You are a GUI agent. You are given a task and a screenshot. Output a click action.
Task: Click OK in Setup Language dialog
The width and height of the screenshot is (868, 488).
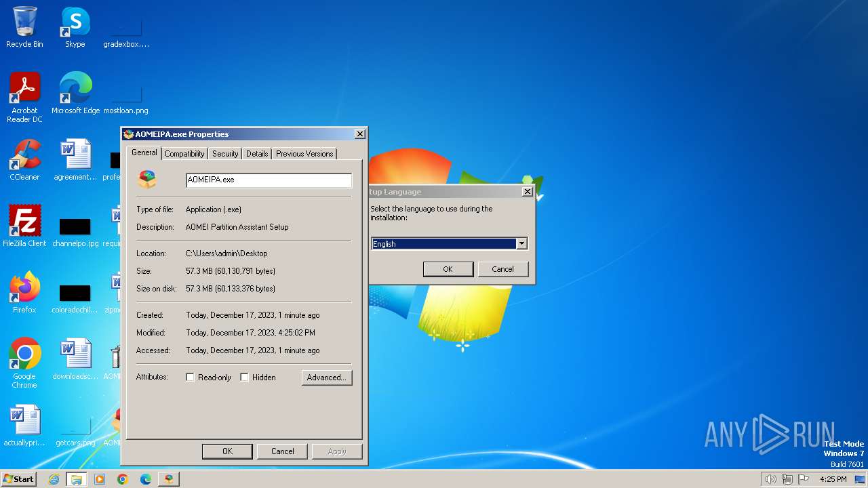click(x=448, y=269)
